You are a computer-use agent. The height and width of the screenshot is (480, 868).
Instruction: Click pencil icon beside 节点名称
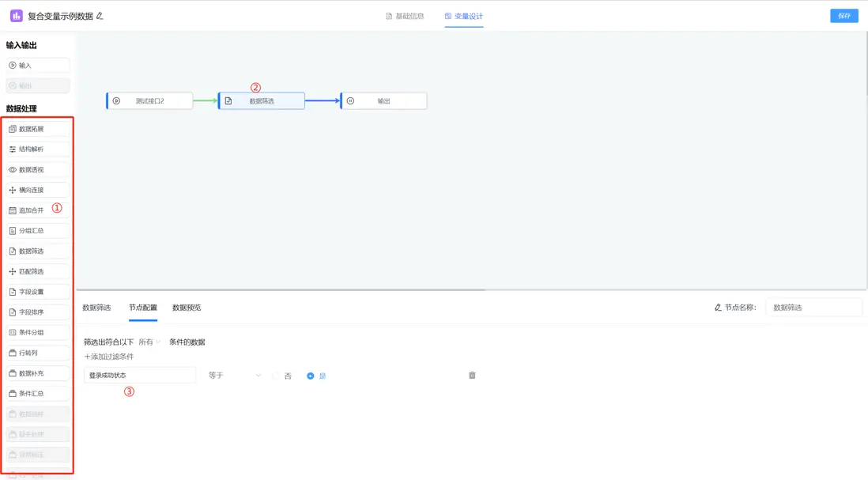(x=718, y=308)
